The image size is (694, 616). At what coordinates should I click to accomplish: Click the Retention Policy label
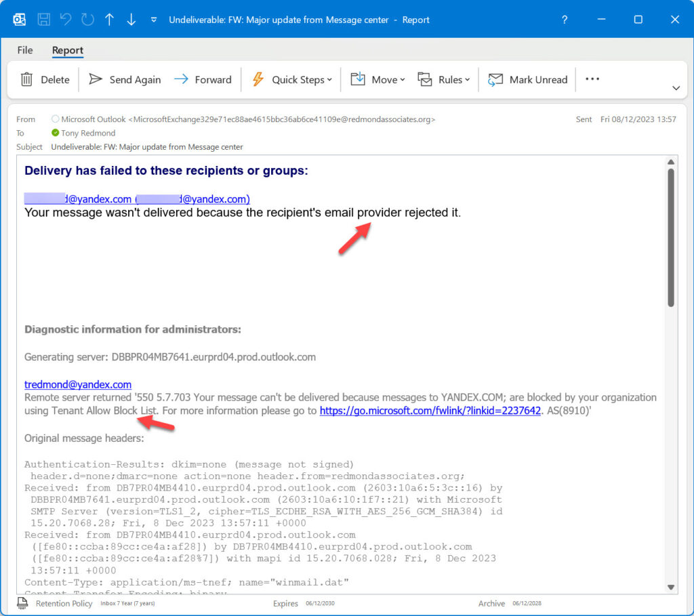point(64,604)
